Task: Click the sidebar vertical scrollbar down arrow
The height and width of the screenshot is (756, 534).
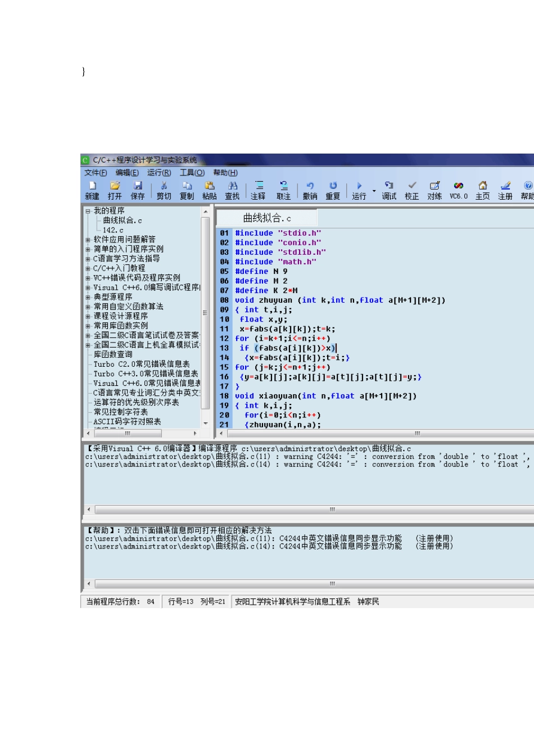Action: pos(205,423)
